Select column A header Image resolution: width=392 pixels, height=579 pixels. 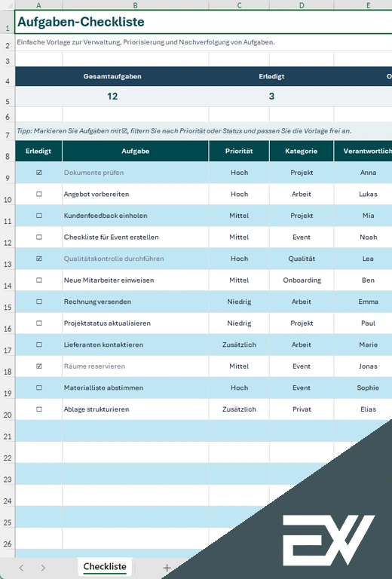tap(38, 5)
